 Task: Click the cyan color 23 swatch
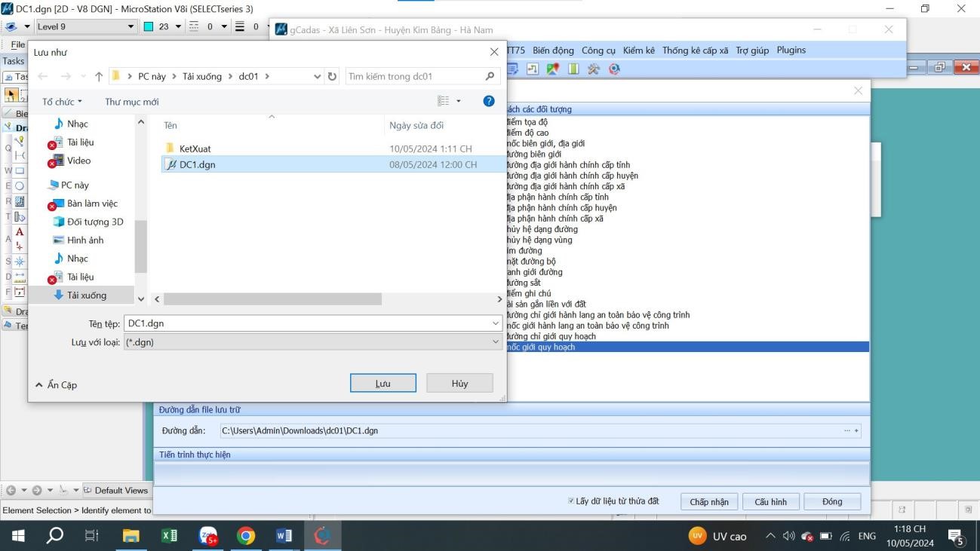149,27
